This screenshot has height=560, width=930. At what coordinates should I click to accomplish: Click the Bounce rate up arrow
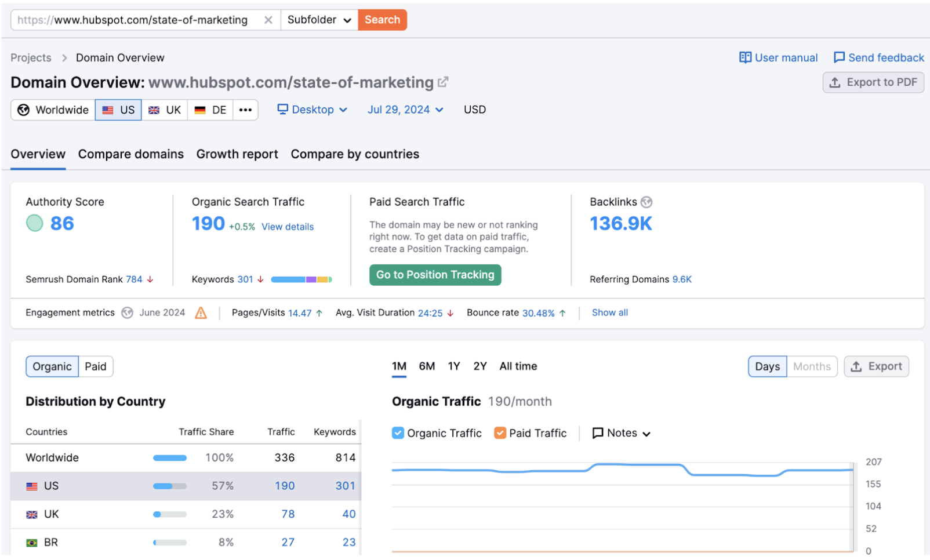[562, 313]
